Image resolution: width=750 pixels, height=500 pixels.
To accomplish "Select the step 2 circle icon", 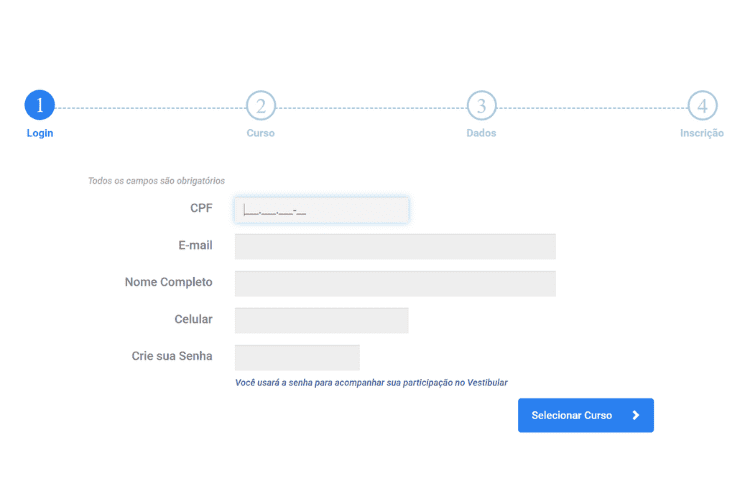I will (261, 105).
